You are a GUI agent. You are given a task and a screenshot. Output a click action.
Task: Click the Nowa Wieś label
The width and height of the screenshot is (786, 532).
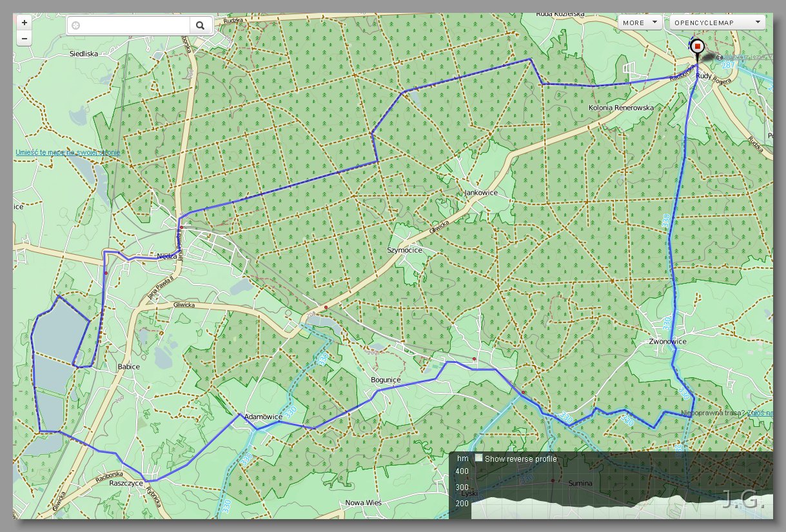[364, 502]
